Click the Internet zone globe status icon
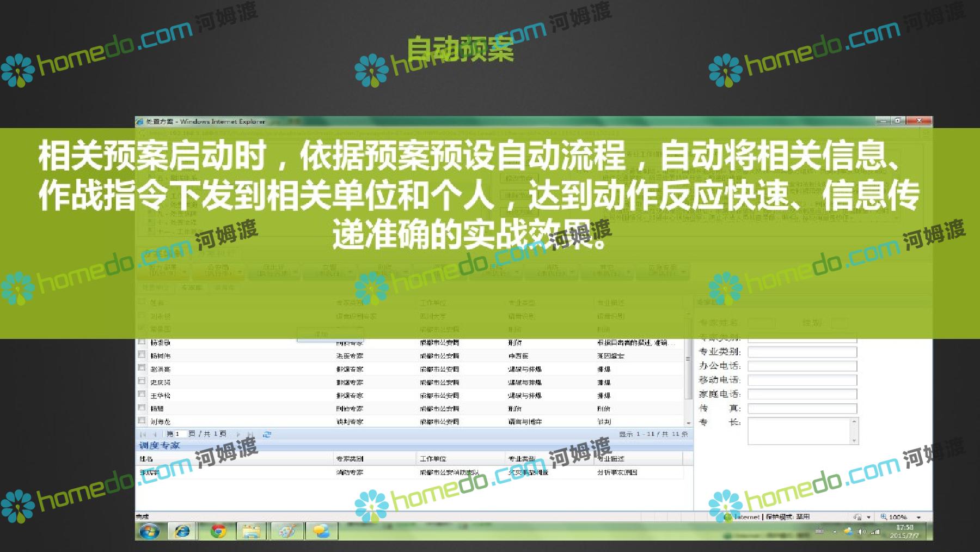 [x=728, y=517]
